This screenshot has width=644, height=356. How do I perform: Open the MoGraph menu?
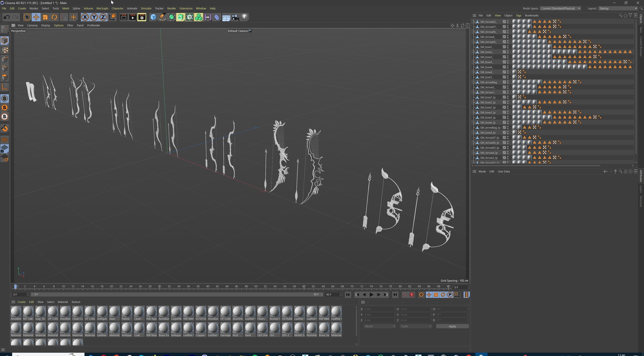pyautogui.click(x=102, y=9)
